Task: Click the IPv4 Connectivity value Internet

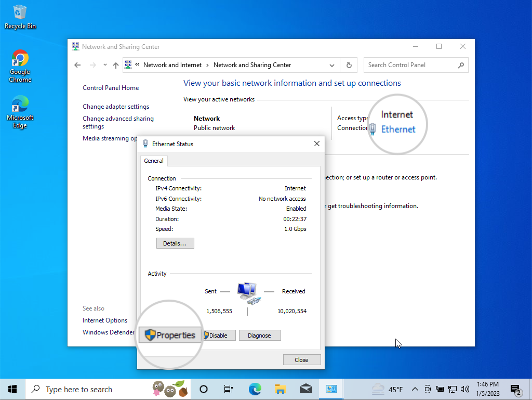Action: pos(295,188)
